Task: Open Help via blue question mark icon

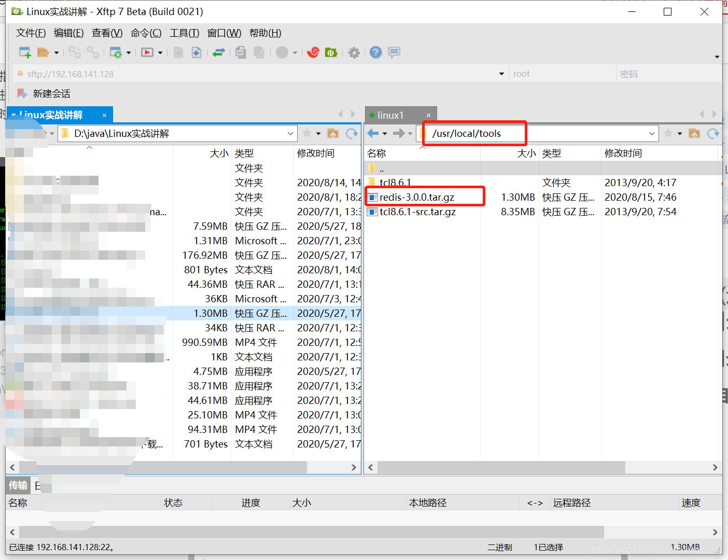Action: 376,52
